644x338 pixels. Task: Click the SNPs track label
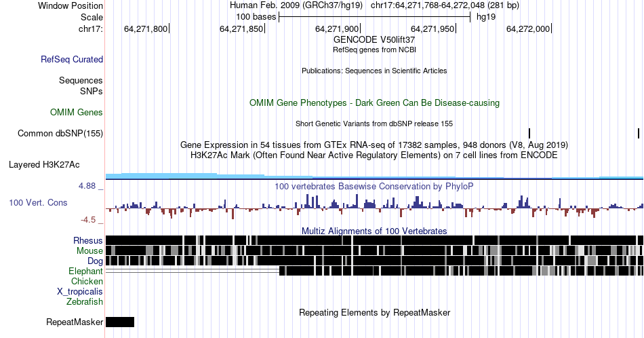click(x=92, y=91)
